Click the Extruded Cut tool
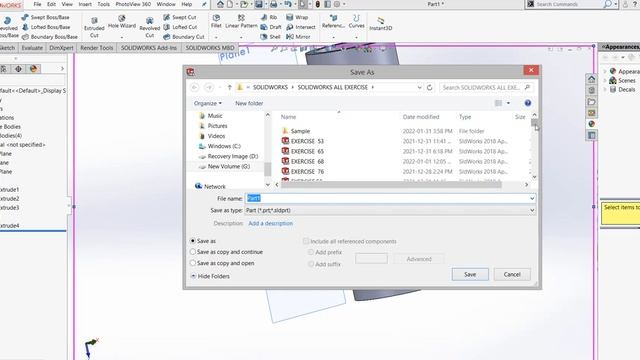This screenshot has height=360, width=640. pyautogui.click(x=94, y=27)
